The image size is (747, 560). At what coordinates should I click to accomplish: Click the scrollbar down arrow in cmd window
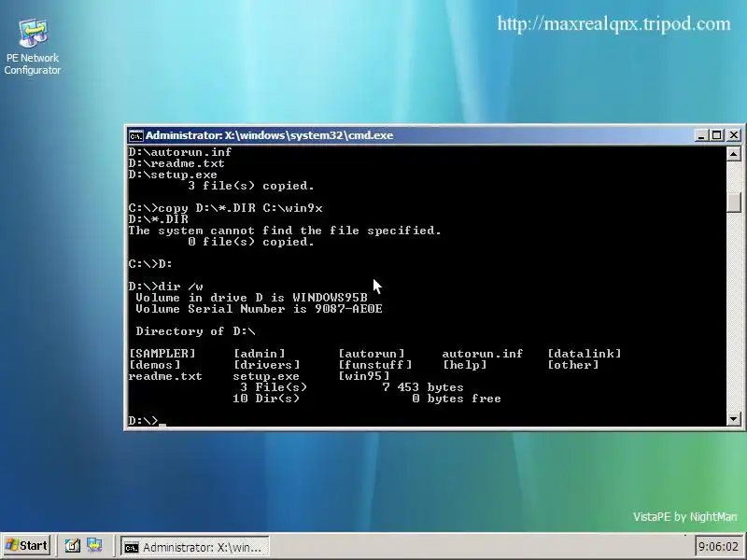[x=734, y=419]
